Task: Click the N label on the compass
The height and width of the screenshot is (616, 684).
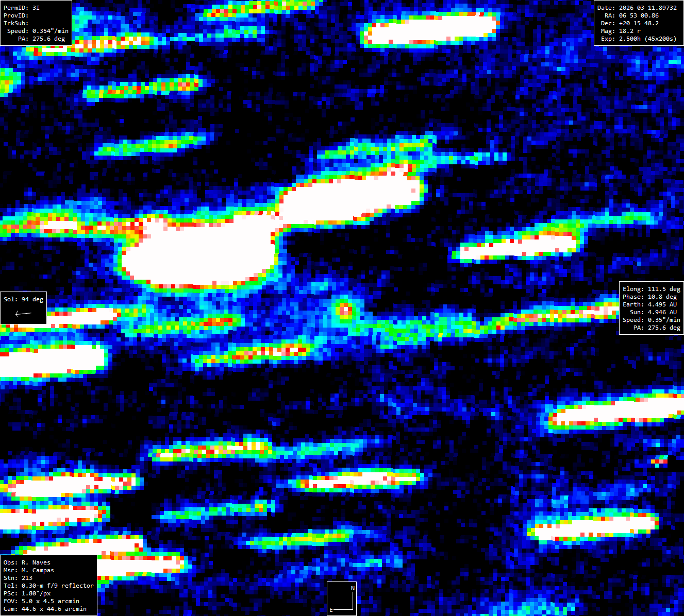Action: point(353,588)
